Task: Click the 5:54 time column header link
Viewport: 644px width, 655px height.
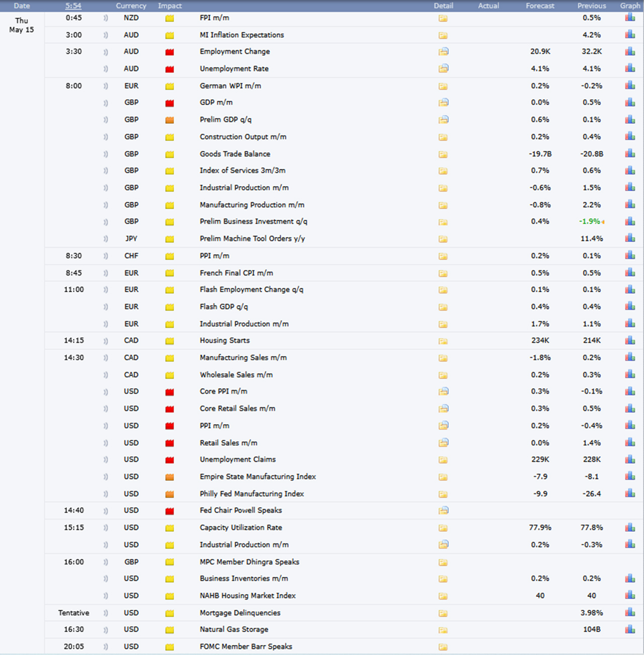Action: tap(73, 6)
